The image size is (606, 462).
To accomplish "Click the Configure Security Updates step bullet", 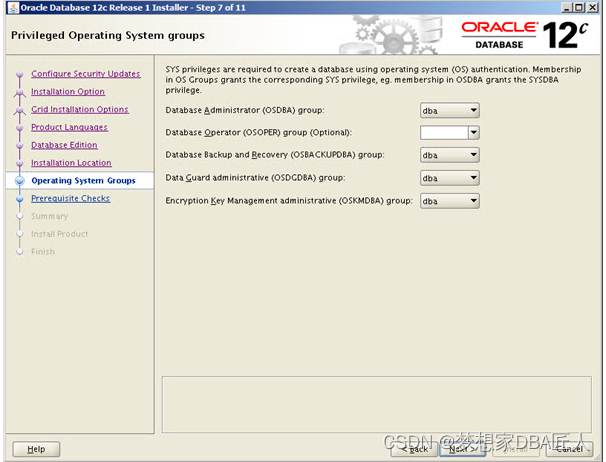I will pyautogui.click(x=20, y=74).
